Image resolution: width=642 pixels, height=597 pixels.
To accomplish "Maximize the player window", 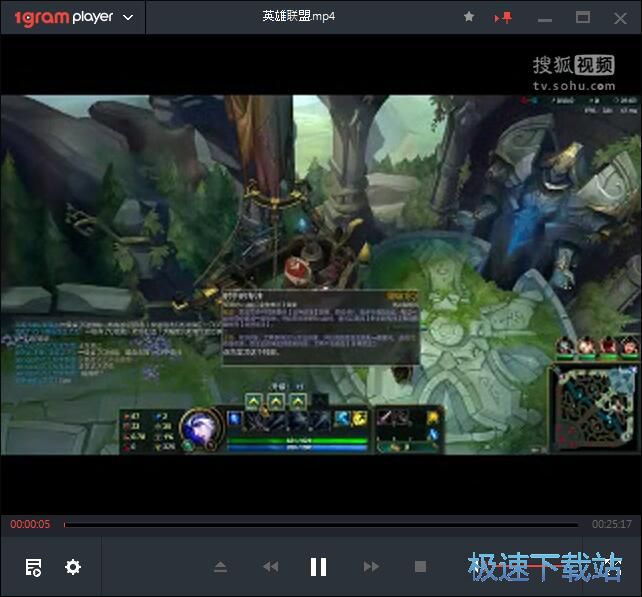I will point(583,17).
